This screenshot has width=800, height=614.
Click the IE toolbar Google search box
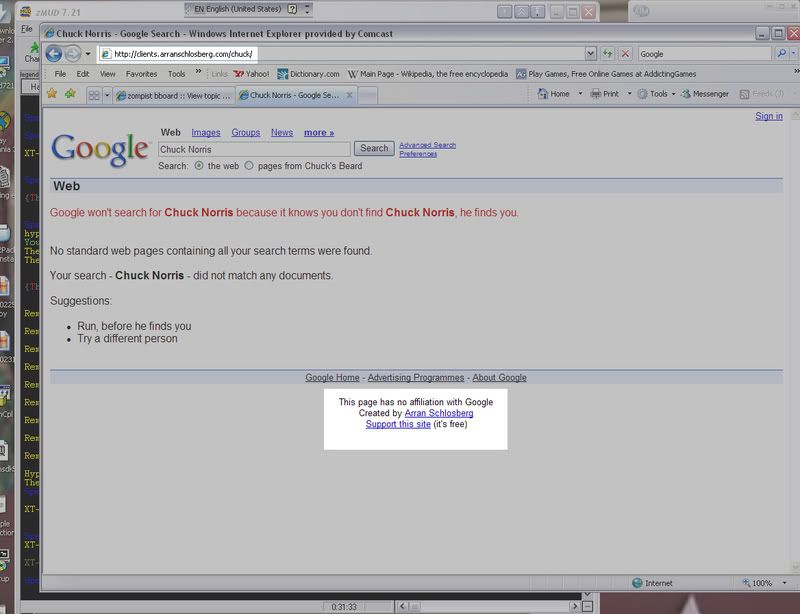point(704,54)
